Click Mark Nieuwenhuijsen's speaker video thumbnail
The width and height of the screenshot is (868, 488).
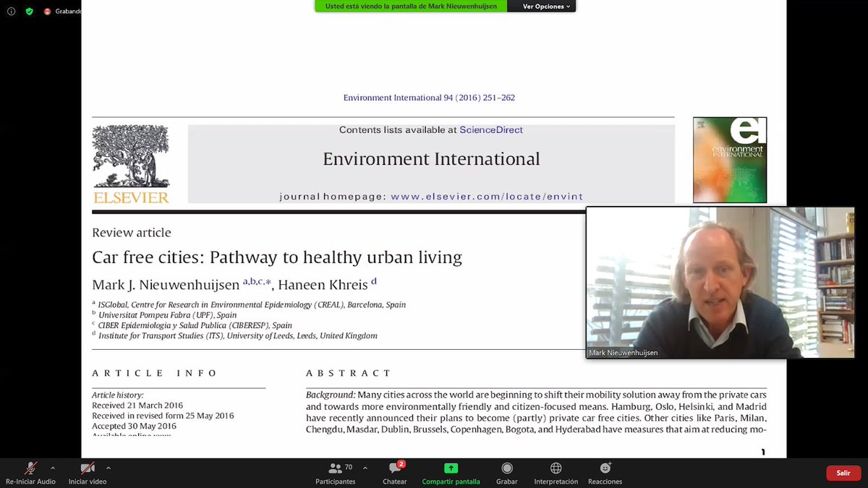(x=720, y=283)
